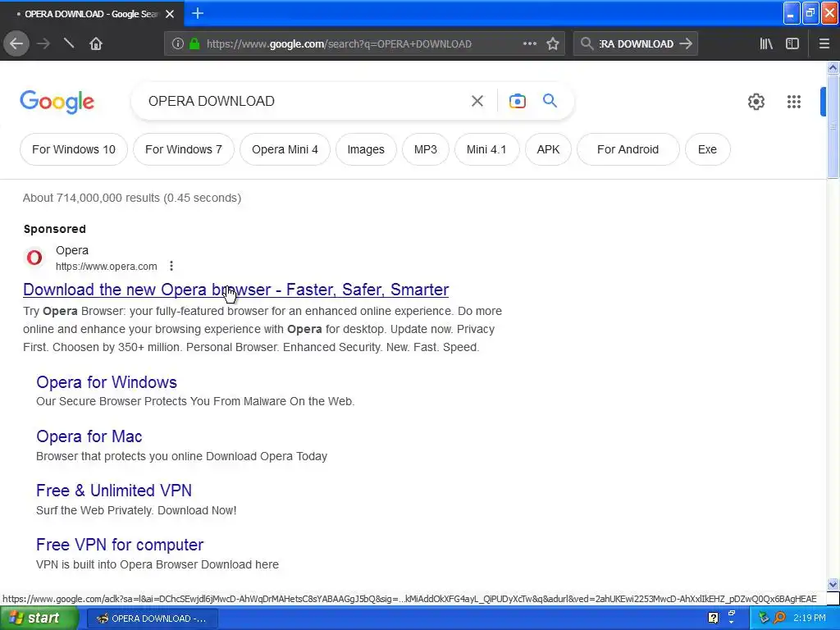The width and height of the screenshot is (840, 630).
Task: Apply the Mini 4.1 filter chip
Action: [486, 149]
